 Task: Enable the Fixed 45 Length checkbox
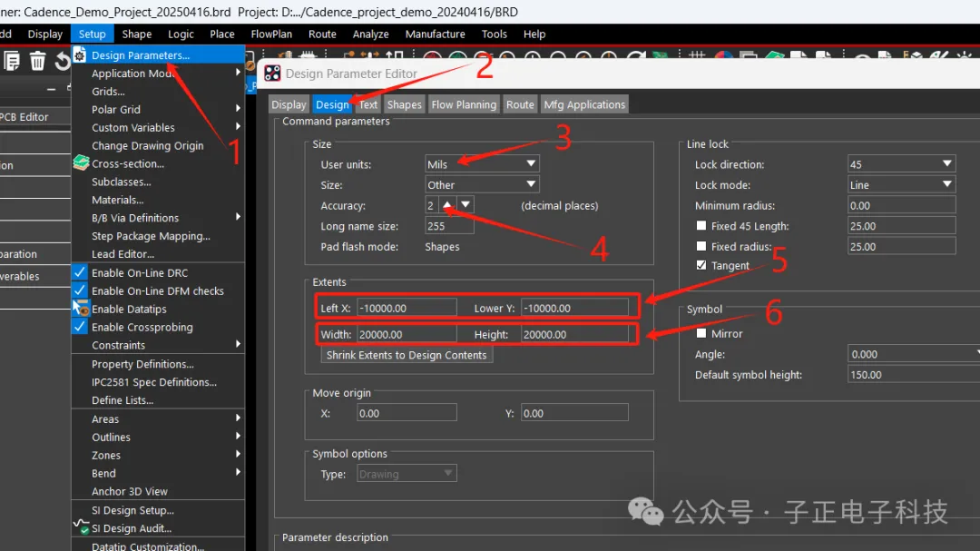701,226
